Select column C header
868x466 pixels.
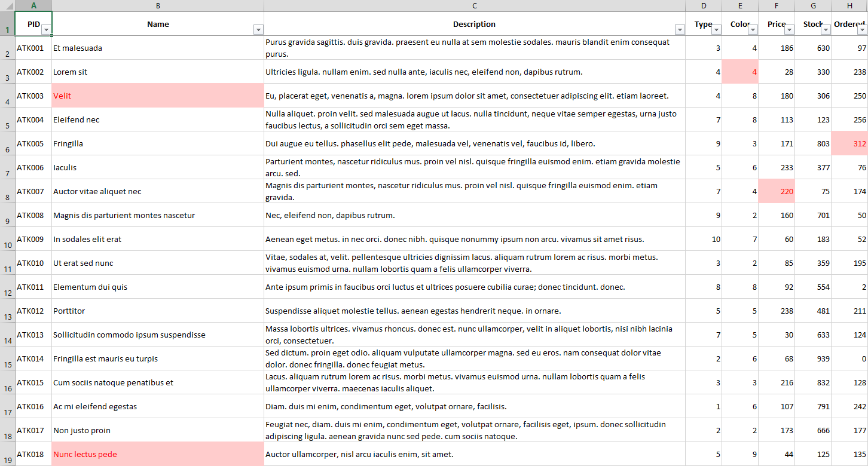click(x=475, y=5)
